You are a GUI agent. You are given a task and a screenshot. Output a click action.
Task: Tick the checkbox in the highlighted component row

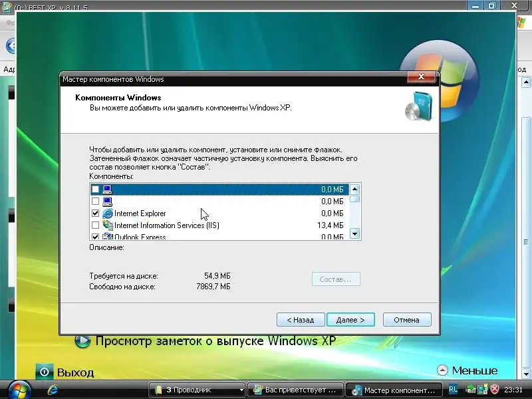pos(95,190)
